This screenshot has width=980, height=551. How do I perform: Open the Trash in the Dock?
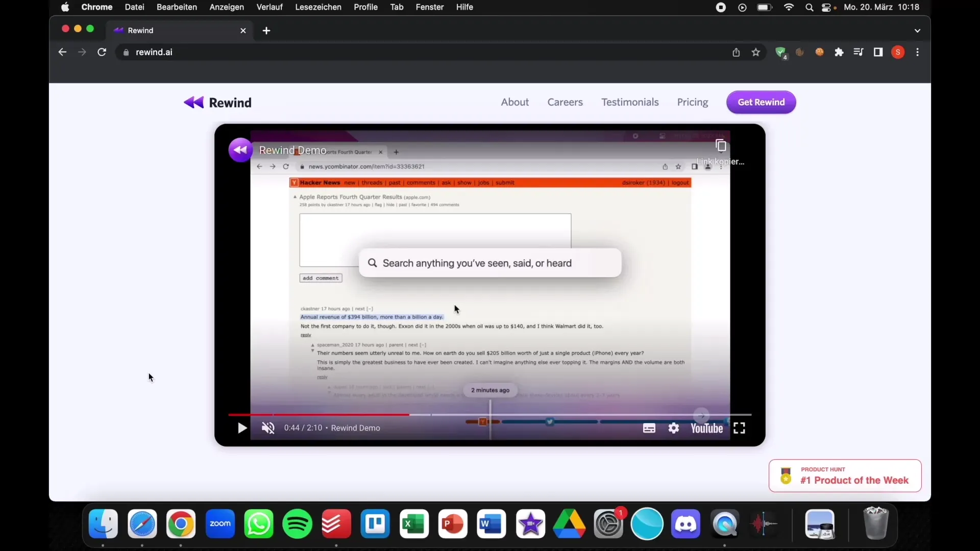[876, 523]
